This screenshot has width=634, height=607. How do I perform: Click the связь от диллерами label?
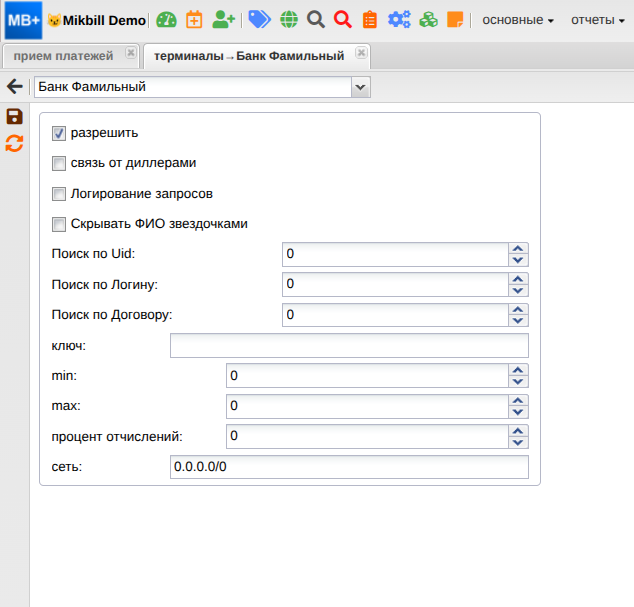pos(133,163)
